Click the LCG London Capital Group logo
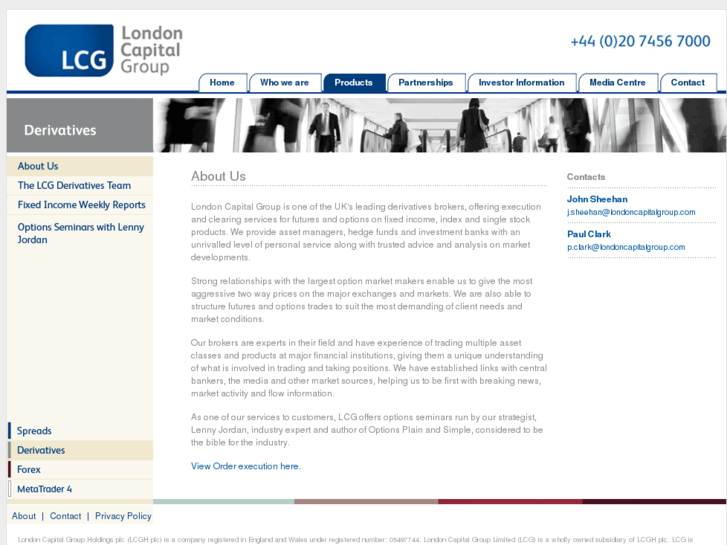Image resolution: width=727 pixels, height=545 pixels. 103,50
